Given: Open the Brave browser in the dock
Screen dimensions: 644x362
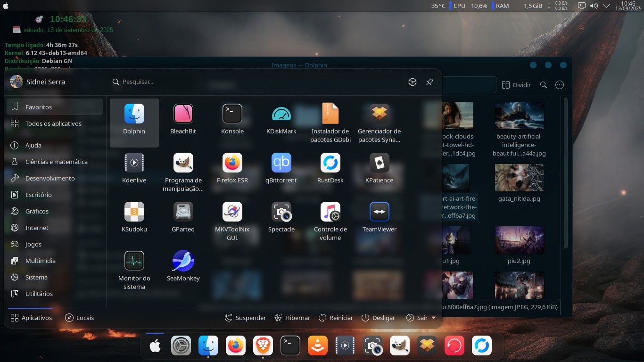Looking at the screenshot, I should (x=263, y=346).
